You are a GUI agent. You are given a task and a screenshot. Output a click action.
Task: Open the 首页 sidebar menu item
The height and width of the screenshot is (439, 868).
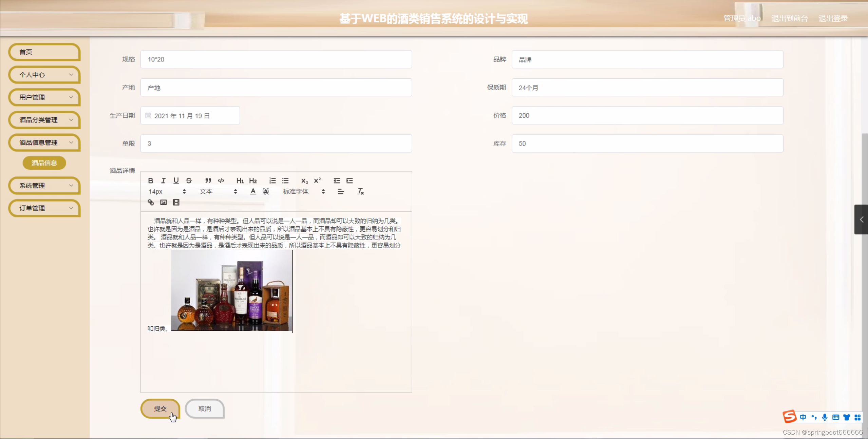coord(44,52)
